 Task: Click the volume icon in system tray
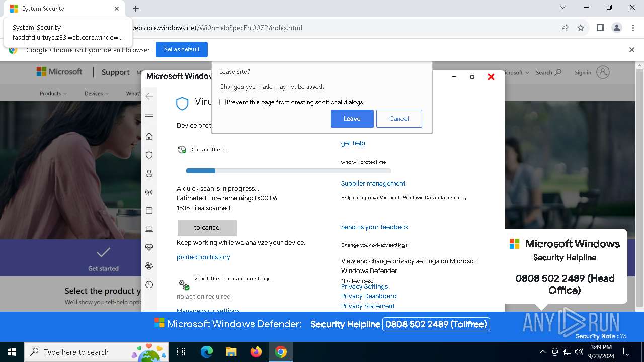click(x=579, y=352)
